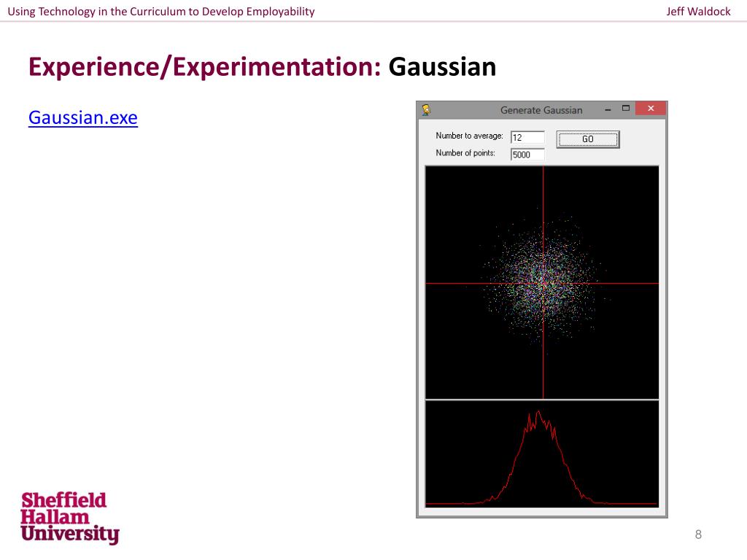Click the 'Jeff Waldock' header text

point(698,12)
